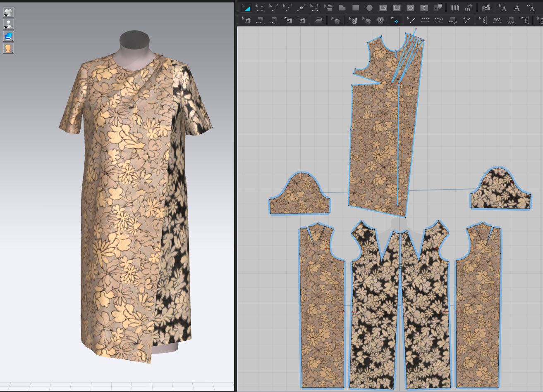Screen dimensions: 543x392
Task: Click the plain 'A' annotation tool
Action: tap(517, 8)
